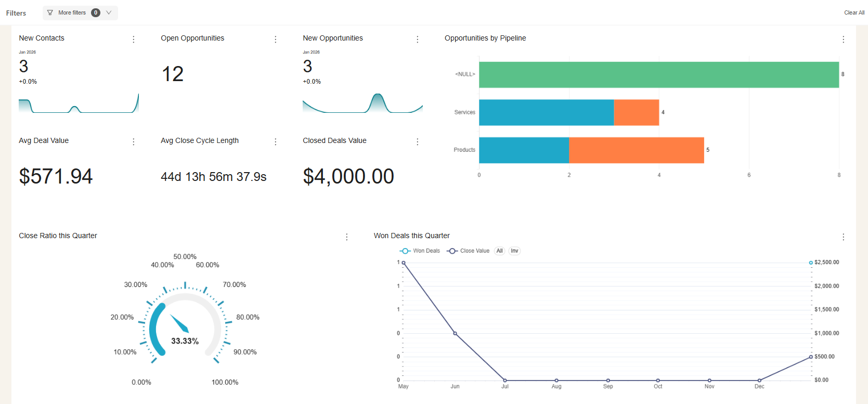Click the green NULL pipeline bar
The image size is (868, 404).
pyautogui.click(x=658, y=75)
